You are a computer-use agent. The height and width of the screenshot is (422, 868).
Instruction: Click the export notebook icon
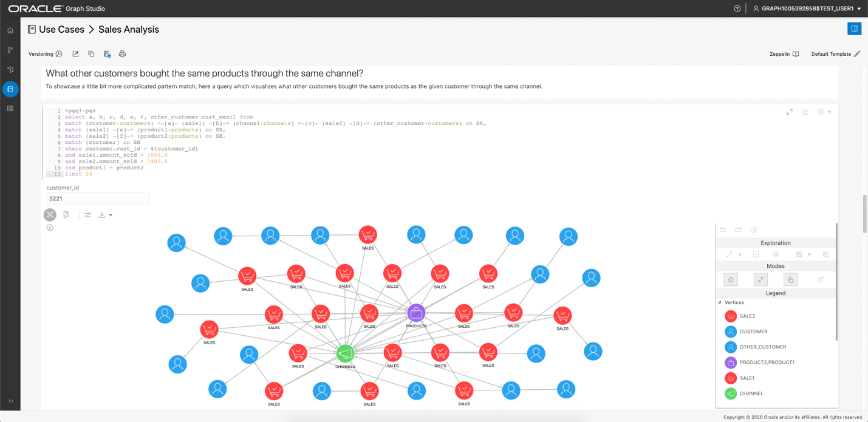pos(75,54)
